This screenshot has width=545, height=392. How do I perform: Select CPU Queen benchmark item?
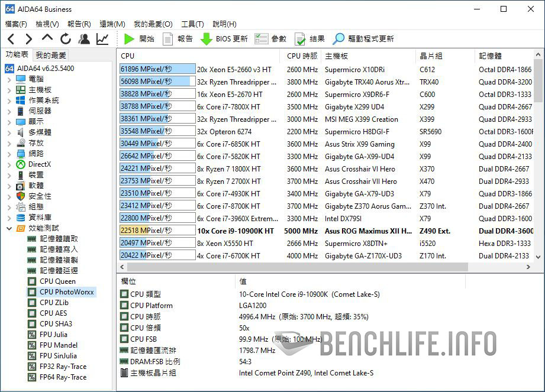tap(57, 281)
